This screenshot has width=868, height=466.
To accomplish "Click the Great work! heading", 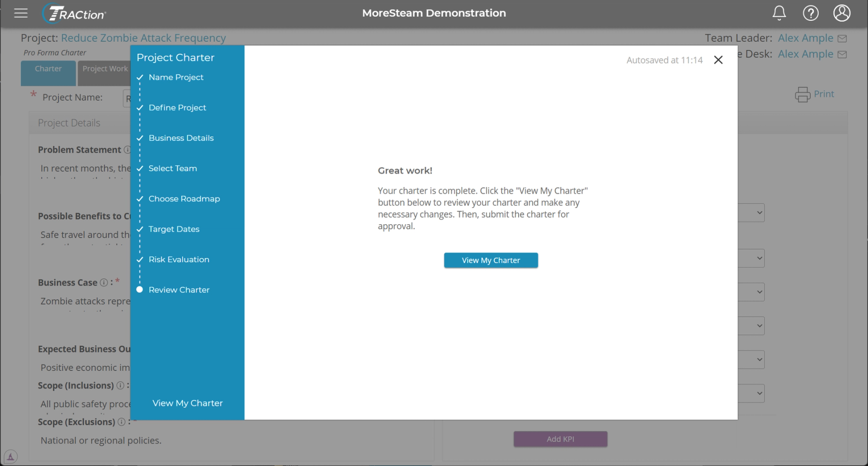I will pos(405,171).
